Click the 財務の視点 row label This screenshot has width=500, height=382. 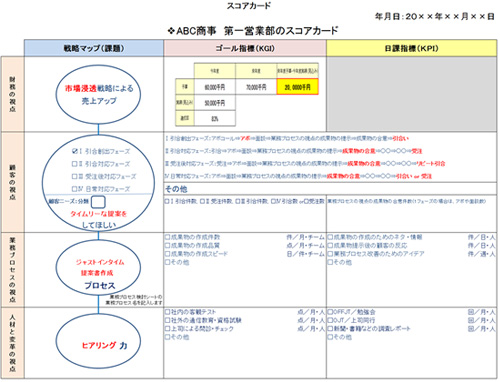click(x=12, y=94)
